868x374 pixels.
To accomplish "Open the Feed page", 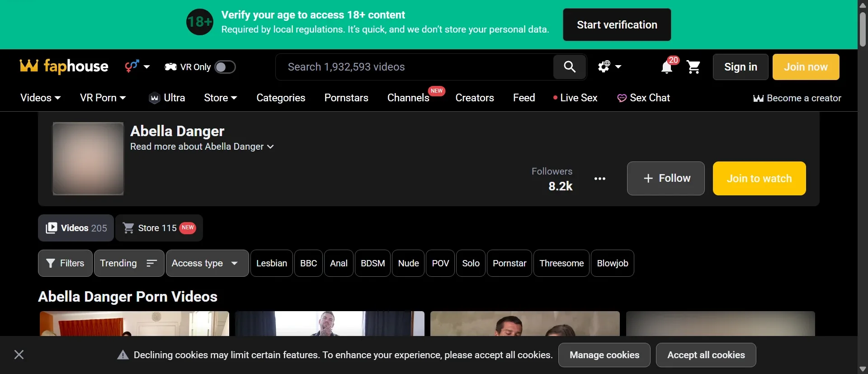I will tap(524, 98).
